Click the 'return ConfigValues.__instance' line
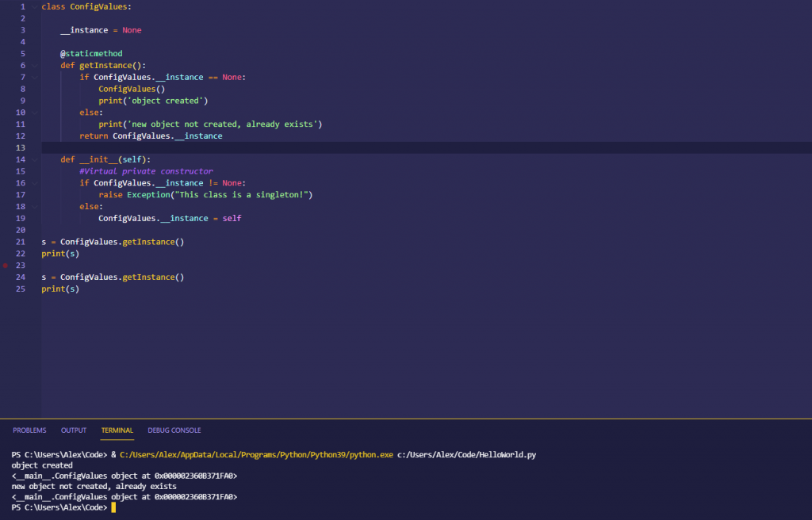This screenshot has height=520, width=812. (151, 136)
